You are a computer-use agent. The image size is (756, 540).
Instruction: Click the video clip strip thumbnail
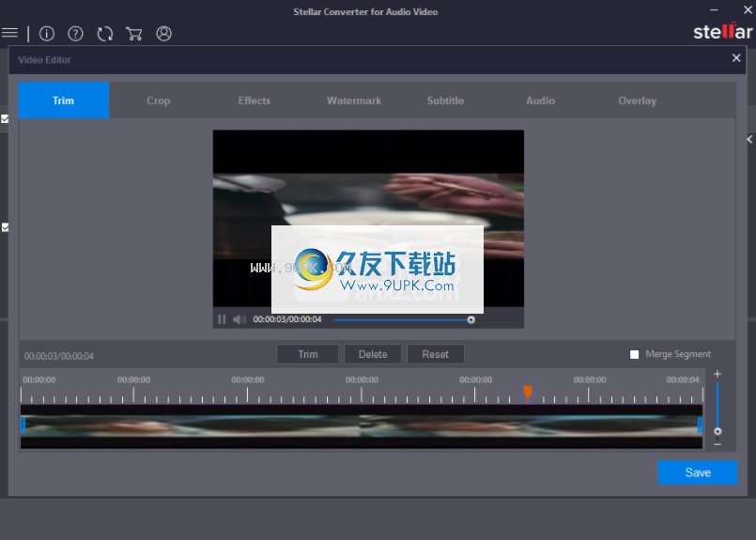coord(362,426)
